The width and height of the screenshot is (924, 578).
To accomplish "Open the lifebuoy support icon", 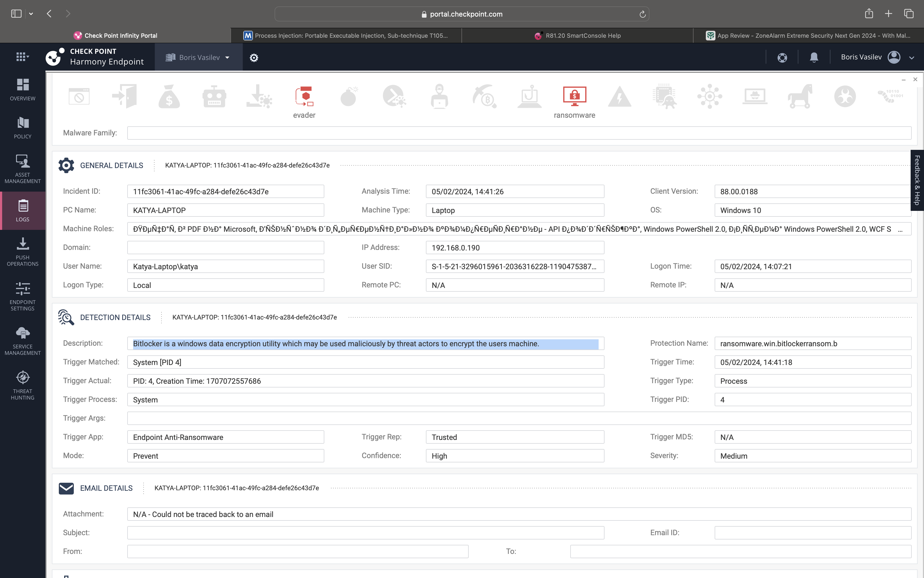I will [x=782, y=58].
